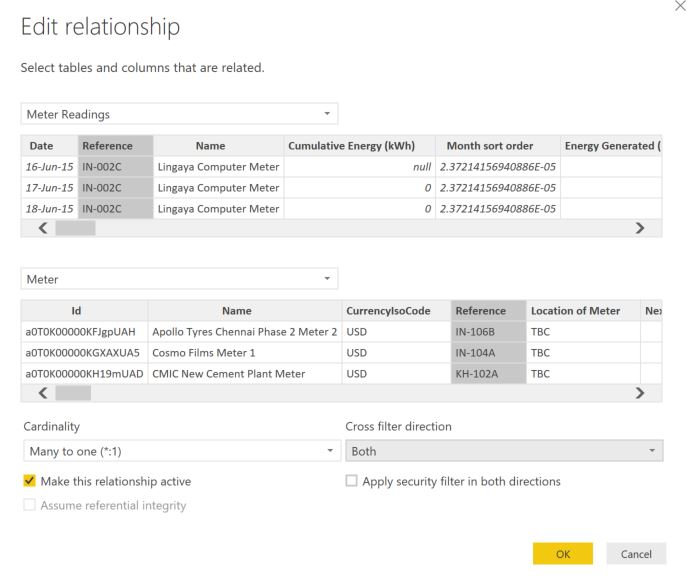Viewport: 690px width, 581px height.
Task: Select Reference column in Meter Readings table
Action: click(116, 146)
